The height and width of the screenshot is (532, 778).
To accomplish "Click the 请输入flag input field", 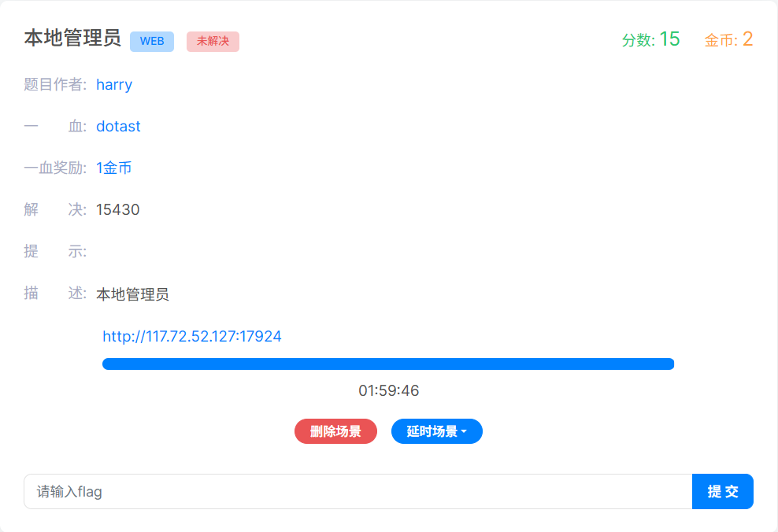I will tap(358, 491).
